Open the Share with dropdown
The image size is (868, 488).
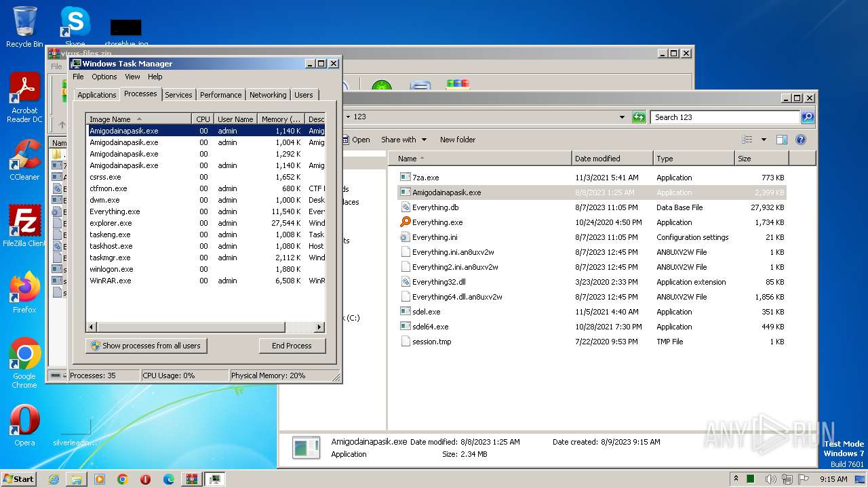(403, 140)
